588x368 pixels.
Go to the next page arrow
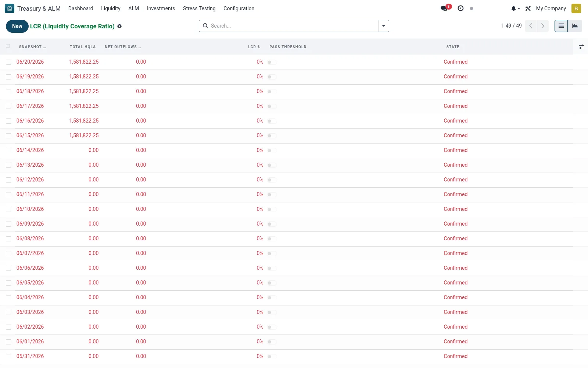[542, 26]
